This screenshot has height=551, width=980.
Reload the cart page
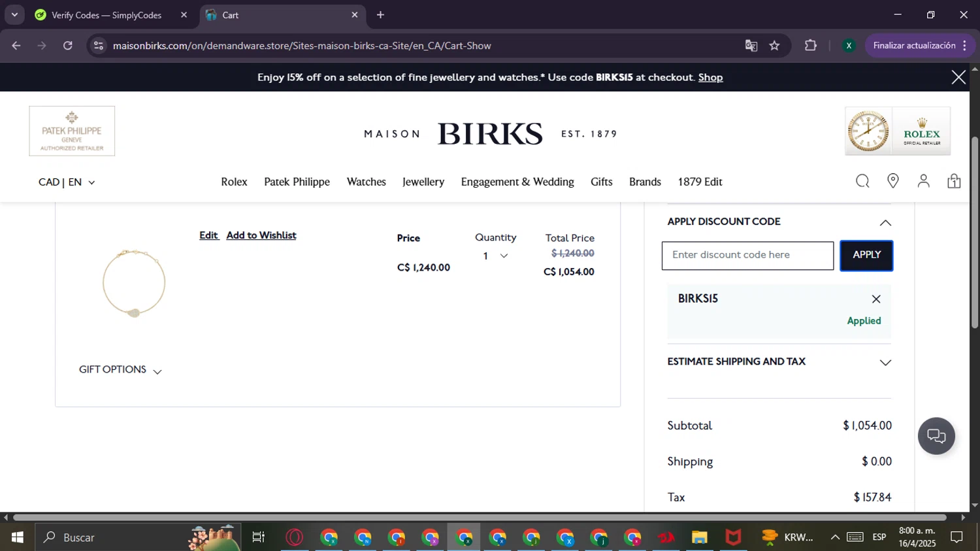click(68, 46)
